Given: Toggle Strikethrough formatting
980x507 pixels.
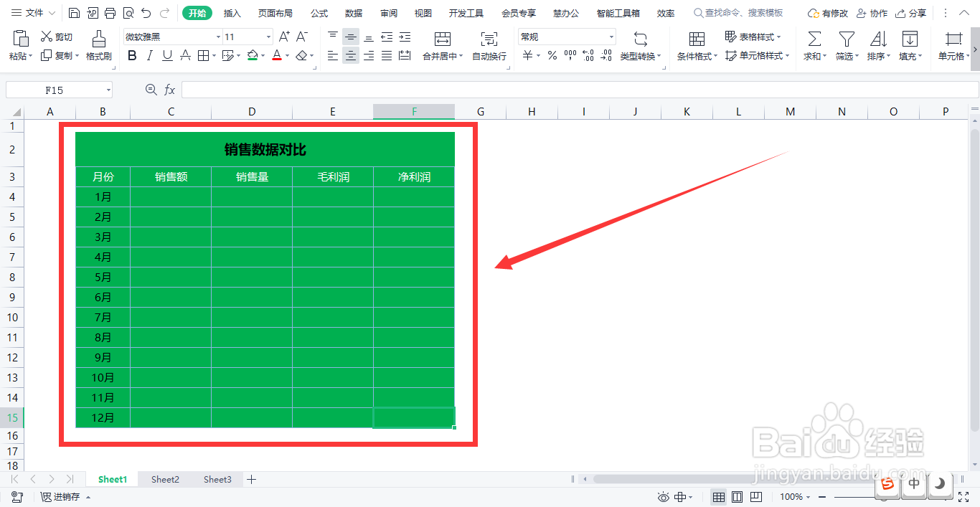Looking at the screenshot, I should [x=185, y=55].
